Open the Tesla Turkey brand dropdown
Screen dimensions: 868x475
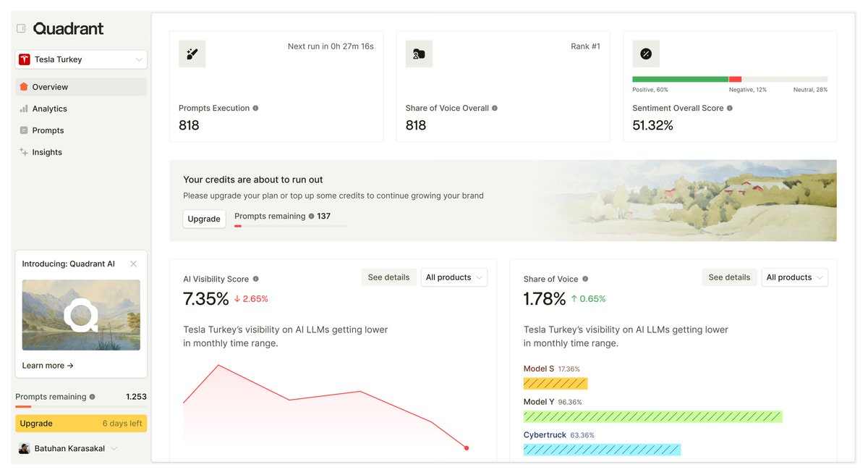click(x=81, y=59)
